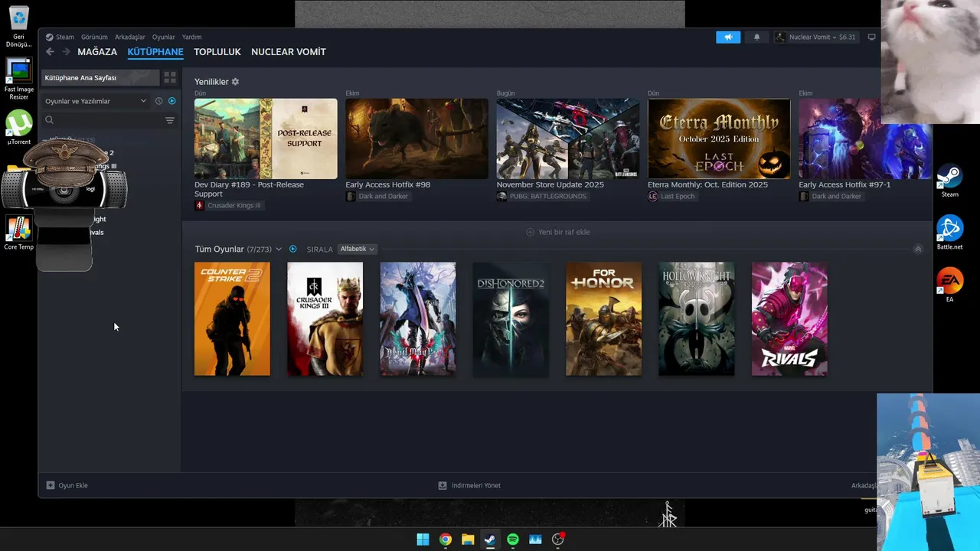Open the Steam desktop shortcut
The width and height of the screenshot is (980, 551).
pyautogui.click(x=949, y=181)
